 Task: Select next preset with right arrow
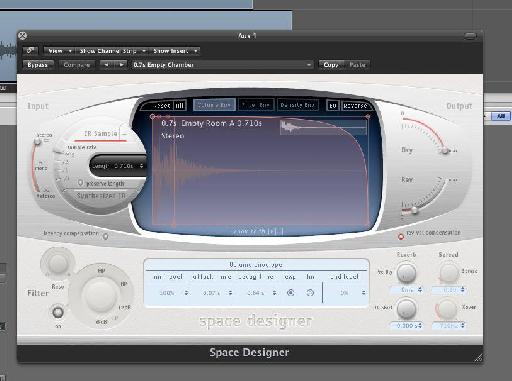click(121, 65)
